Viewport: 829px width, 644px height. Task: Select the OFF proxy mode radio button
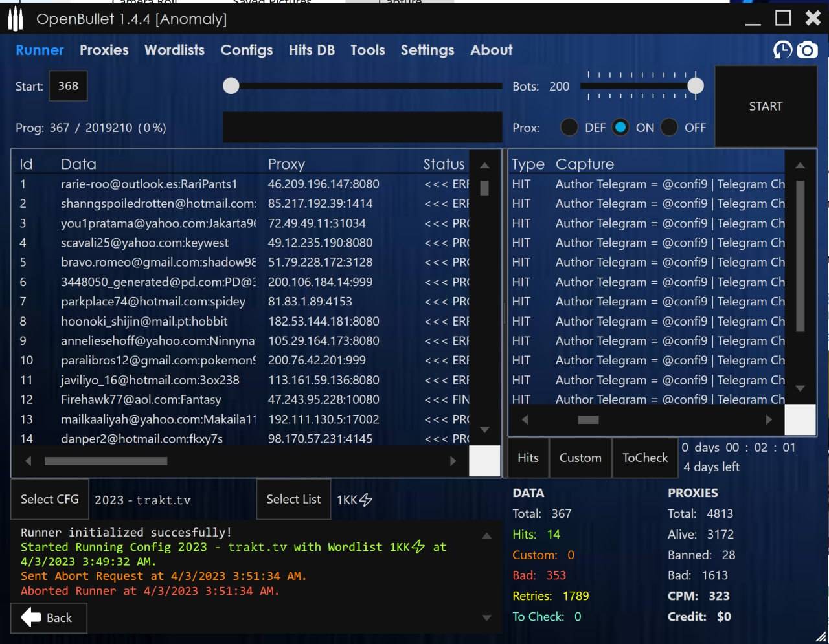point(669,128)
